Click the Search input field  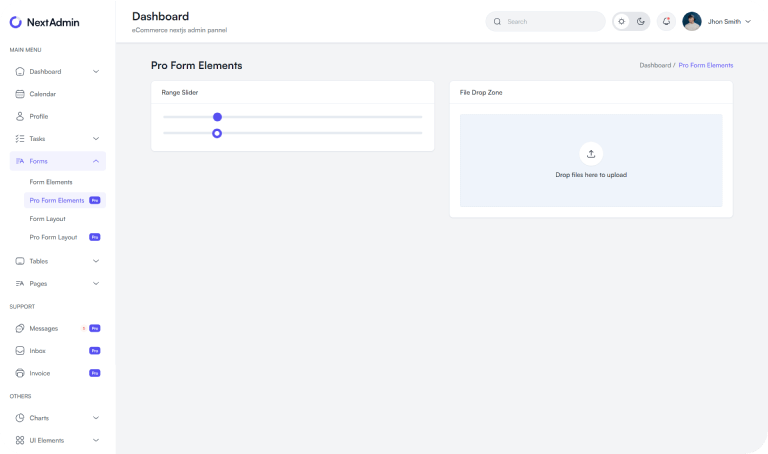point(550,21)
